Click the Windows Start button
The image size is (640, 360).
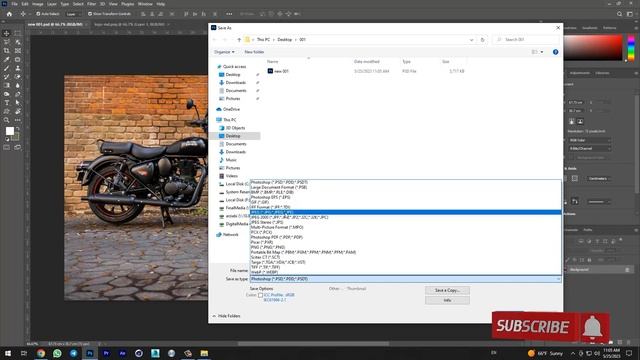(x=8, y=353)
